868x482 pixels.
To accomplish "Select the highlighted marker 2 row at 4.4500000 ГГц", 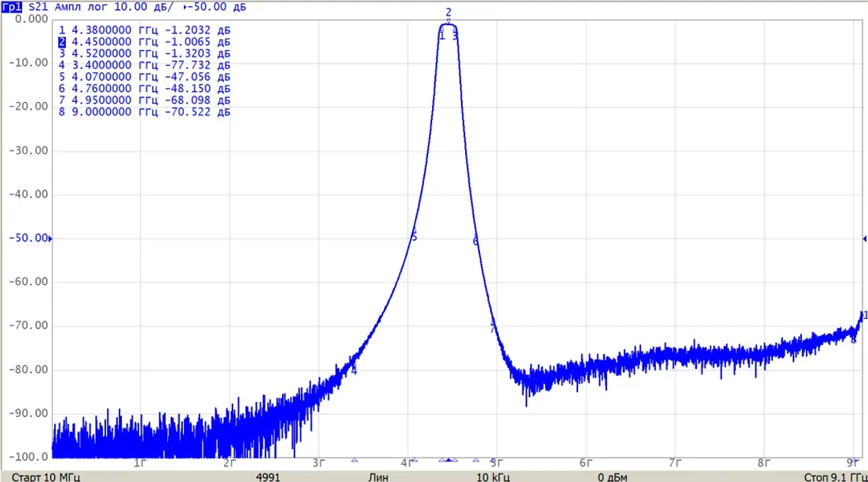I will coord(145,42).
